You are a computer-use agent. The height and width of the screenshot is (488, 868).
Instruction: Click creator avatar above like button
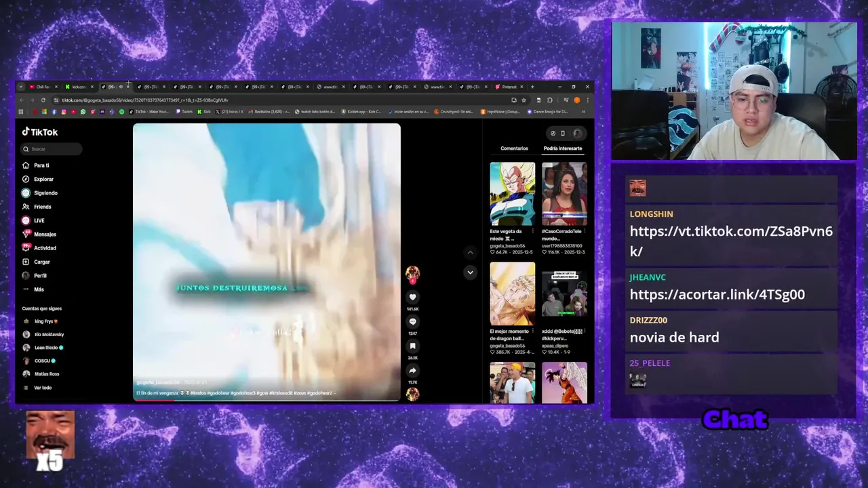[x=412, y=273]
